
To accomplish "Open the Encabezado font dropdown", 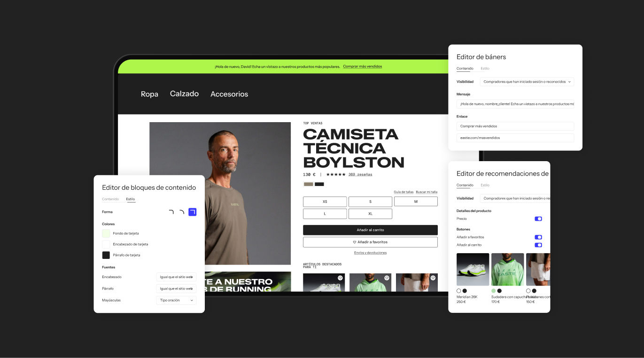I will (x=176, y=277).
